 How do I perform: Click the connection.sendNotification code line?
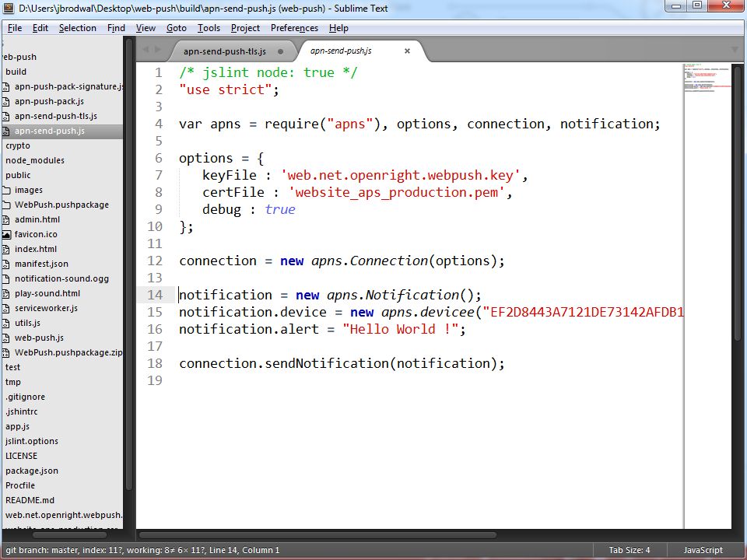[x=342, y=363]
